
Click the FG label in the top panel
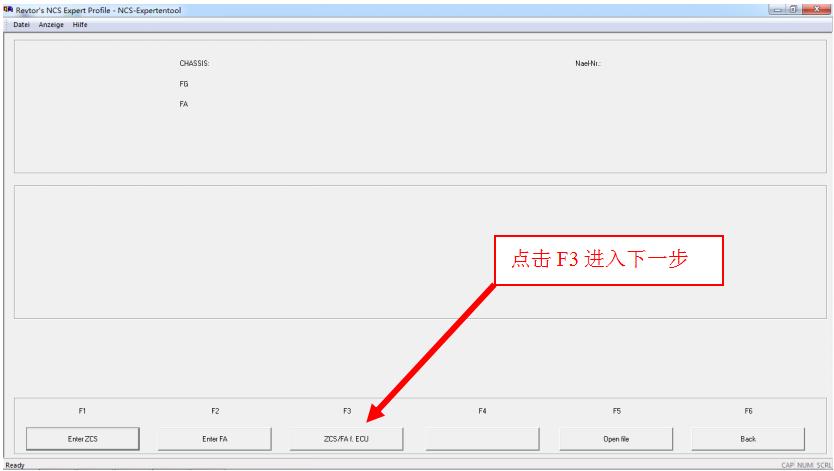click(184, 84)
